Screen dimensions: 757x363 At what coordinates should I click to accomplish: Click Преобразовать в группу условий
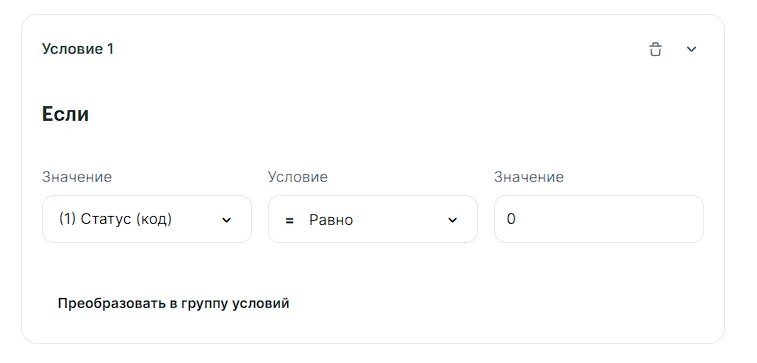173,304
